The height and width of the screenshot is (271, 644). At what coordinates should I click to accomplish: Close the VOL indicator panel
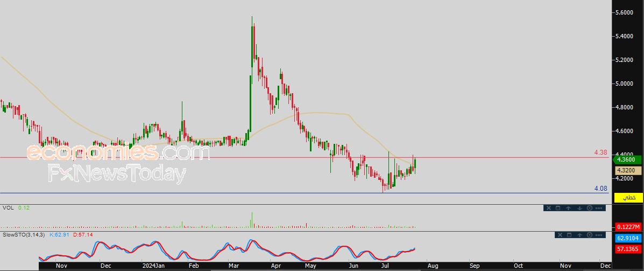click(549, 208)
